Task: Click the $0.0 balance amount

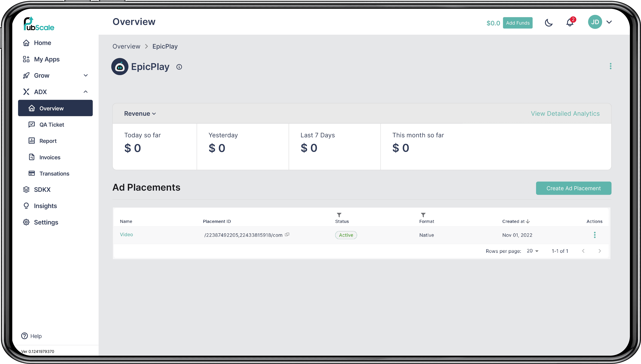Action: (493, 23)
